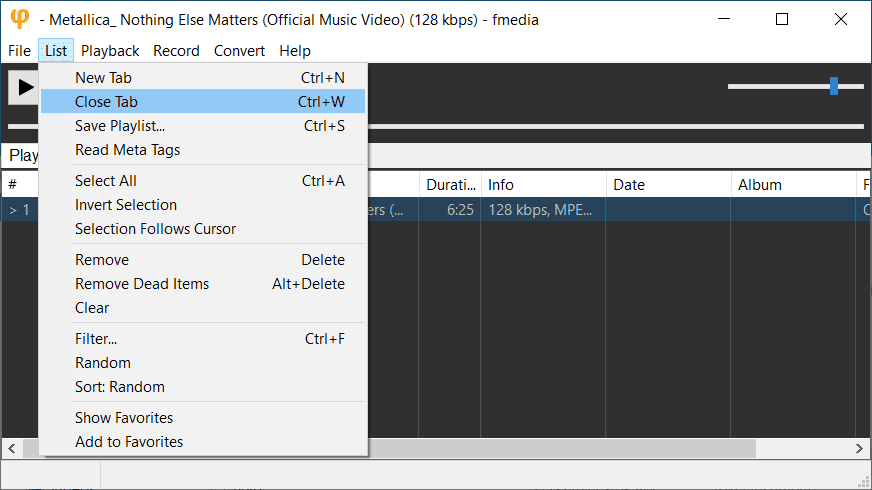
Task: Click the fmedia logo in the title bar
Action: pyautogui.click(x=19, y=19)
